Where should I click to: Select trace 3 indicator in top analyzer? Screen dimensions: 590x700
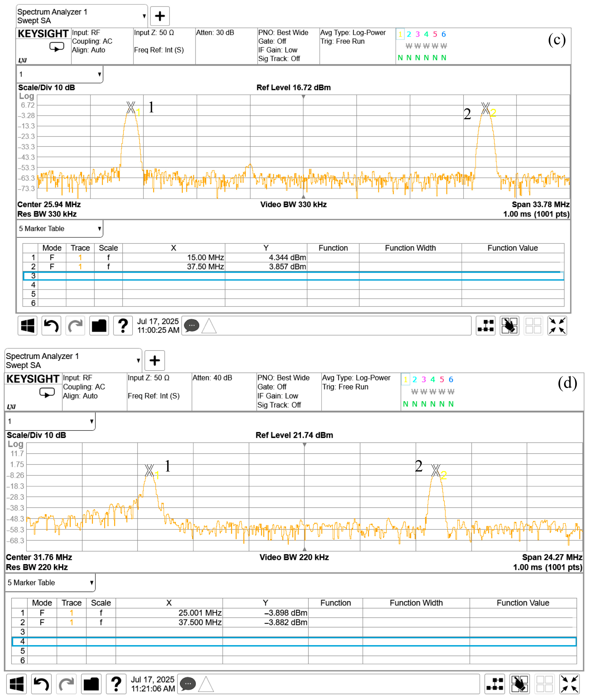click(417, 34)
